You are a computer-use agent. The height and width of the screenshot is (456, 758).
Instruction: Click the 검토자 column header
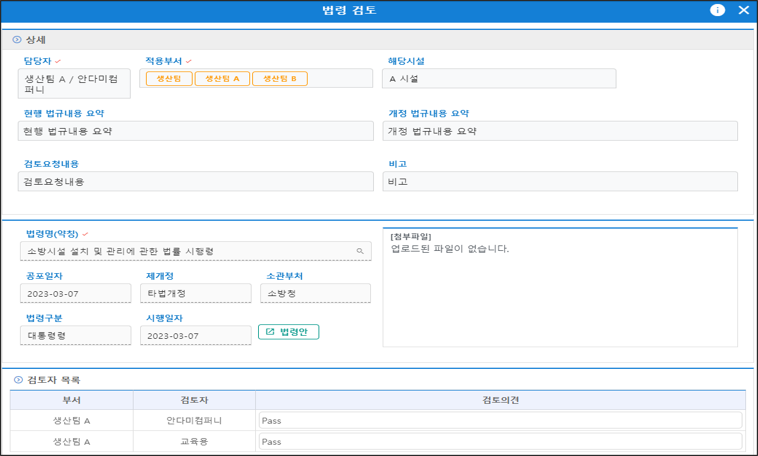[194, 400]
